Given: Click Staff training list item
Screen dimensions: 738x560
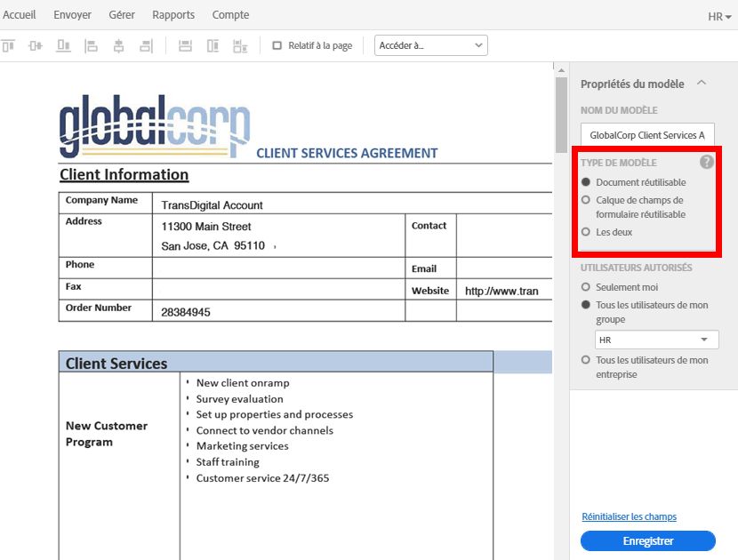Looking at the screenshot, I should (228, 462).
